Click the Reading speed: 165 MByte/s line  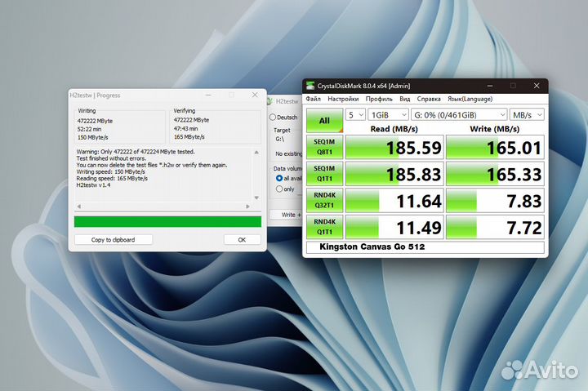pyautogui.click(x=112, y=179)
